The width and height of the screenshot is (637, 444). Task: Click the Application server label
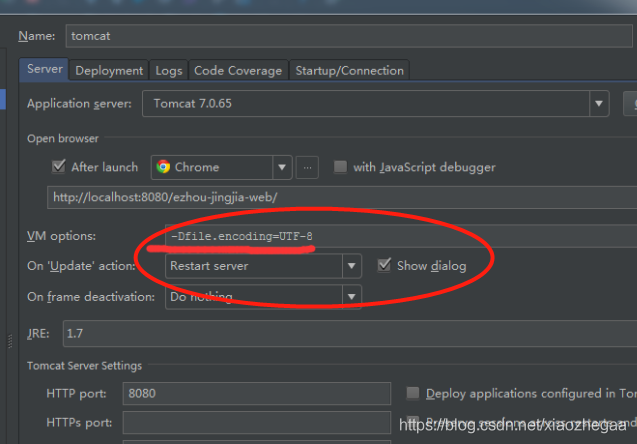click(79, 104)
